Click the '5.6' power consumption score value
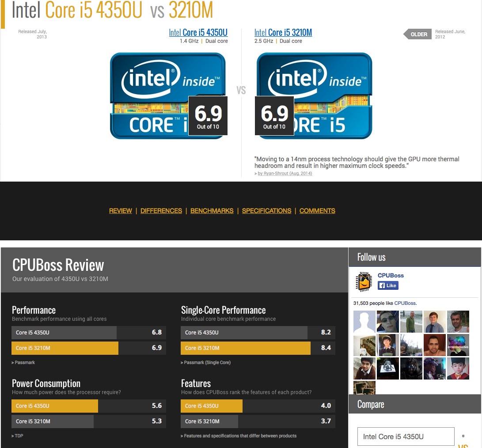The height and width of the screenshot is (448, 482). 157,406
